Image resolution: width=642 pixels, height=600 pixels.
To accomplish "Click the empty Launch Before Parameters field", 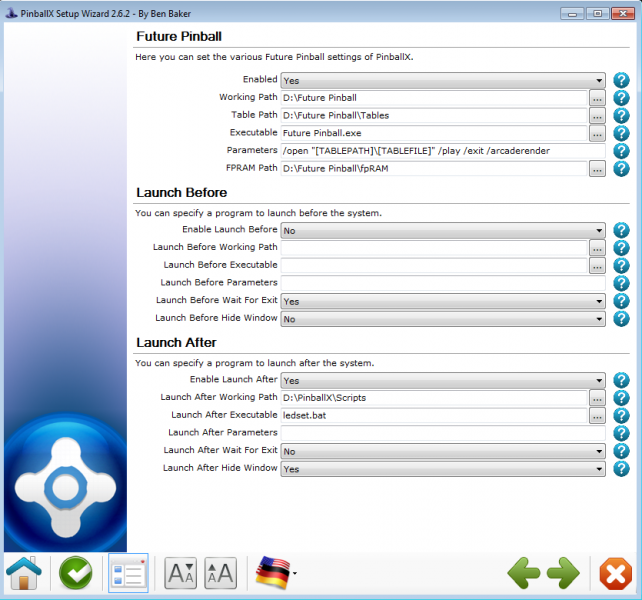I will click(x=443, y=283).
